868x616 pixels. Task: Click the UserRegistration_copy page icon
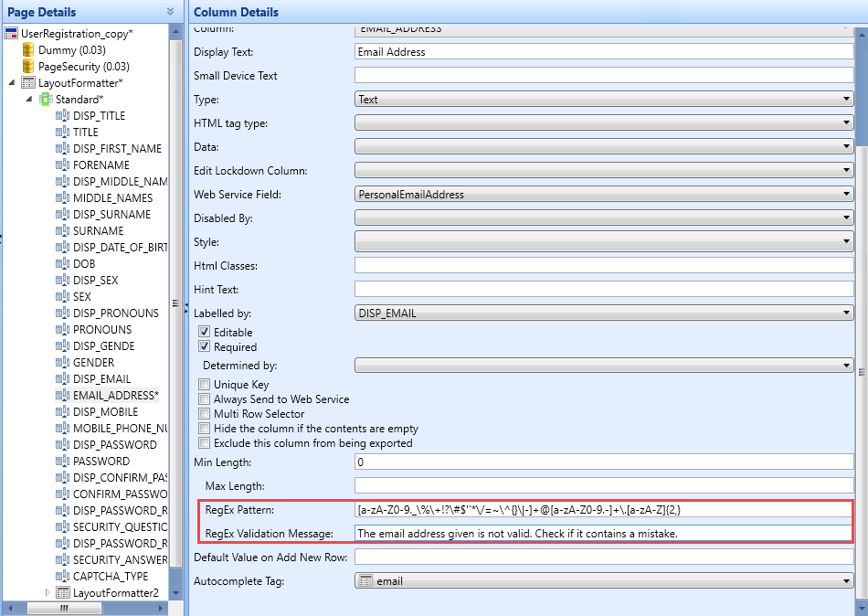[x=11, y=34]
